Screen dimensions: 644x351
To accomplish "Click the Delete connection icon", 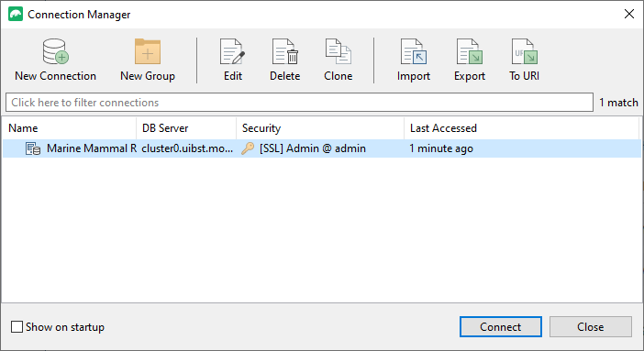I will click(x=285, y=51).
